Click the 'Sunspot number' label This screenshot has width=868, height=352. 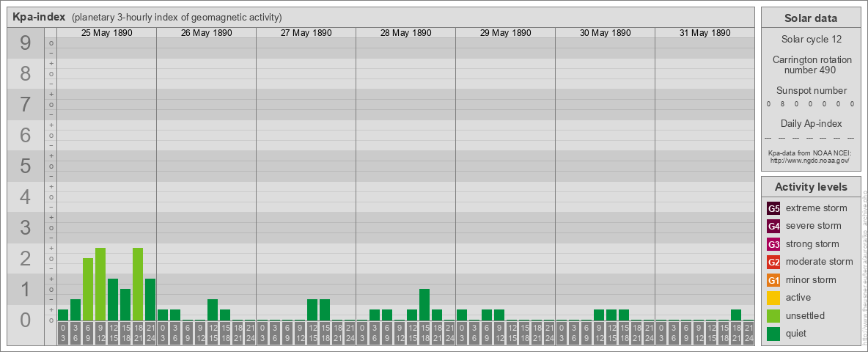810,91
